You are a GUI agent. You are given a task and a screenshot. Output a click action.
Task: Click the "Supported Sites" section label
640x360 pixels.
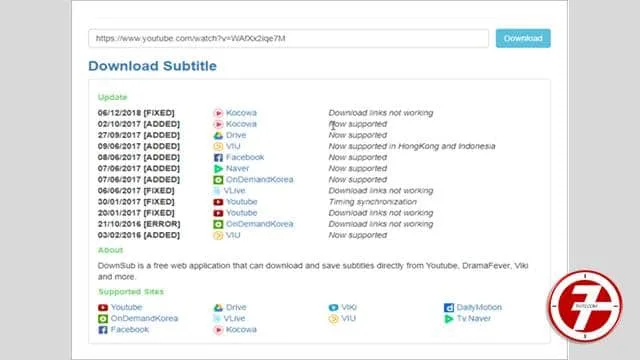pos(131,291)
